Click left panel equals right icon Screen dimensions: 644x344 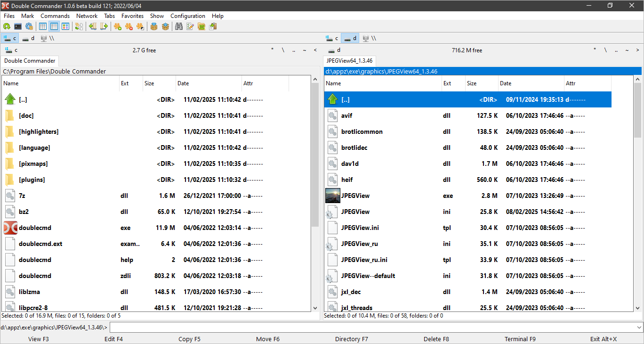tap(93, 26)
